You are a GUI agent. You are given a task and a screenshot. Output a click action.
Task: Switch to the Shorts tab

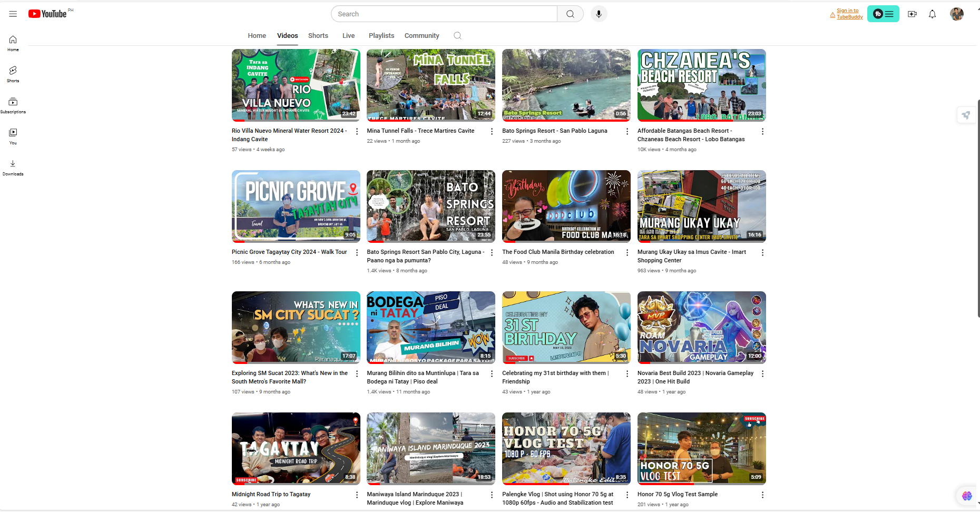[x=318, y=36]
